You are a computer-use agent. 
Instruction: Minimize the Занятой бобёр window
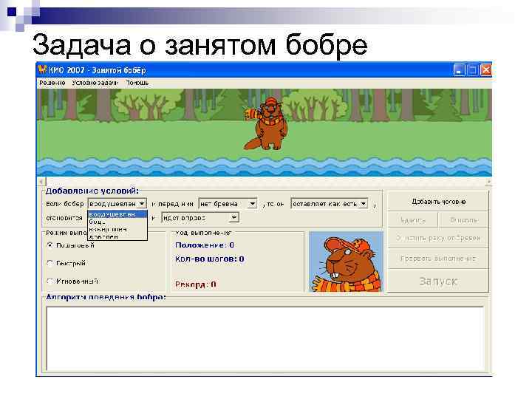tap(459, 70)
